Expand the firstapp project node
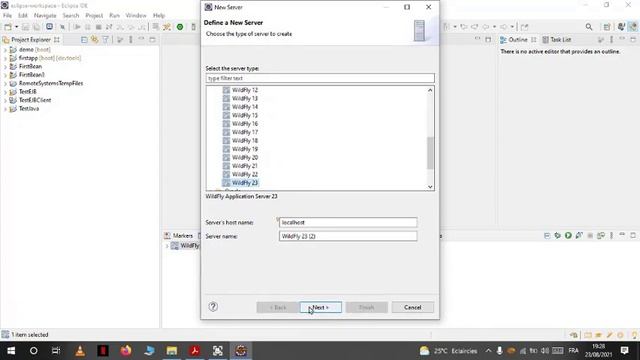 [x=5, y=58]
